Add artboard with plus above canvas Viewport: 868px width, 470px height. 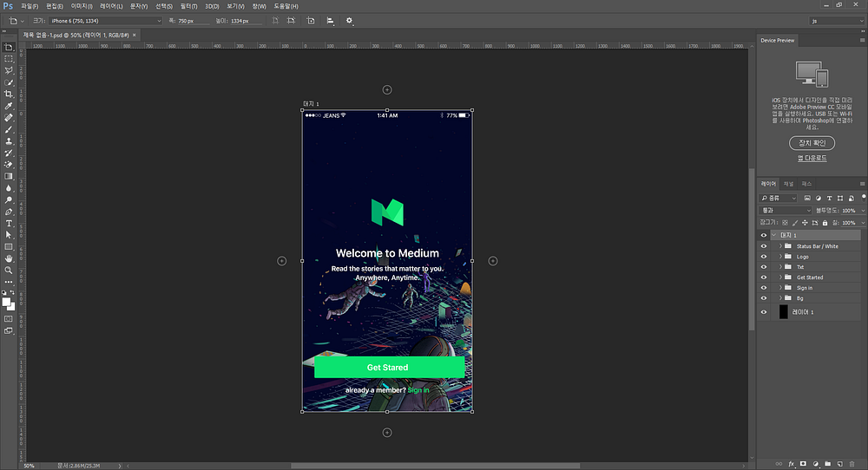click(387, 89)
